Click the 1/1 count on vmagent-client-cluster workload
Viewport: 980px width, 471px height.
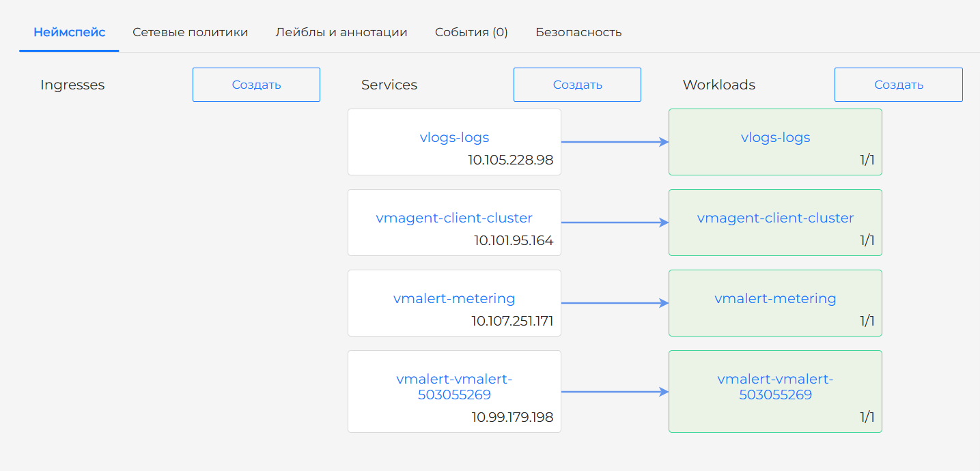pyautogui.click(x=867, y=241)
